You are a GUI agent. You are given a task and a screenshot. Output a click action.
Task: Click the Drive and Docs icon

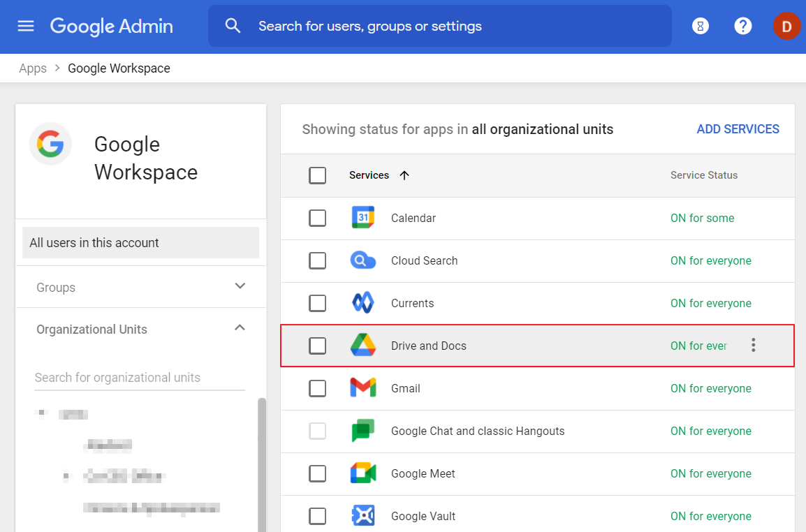tap(362, 346)
